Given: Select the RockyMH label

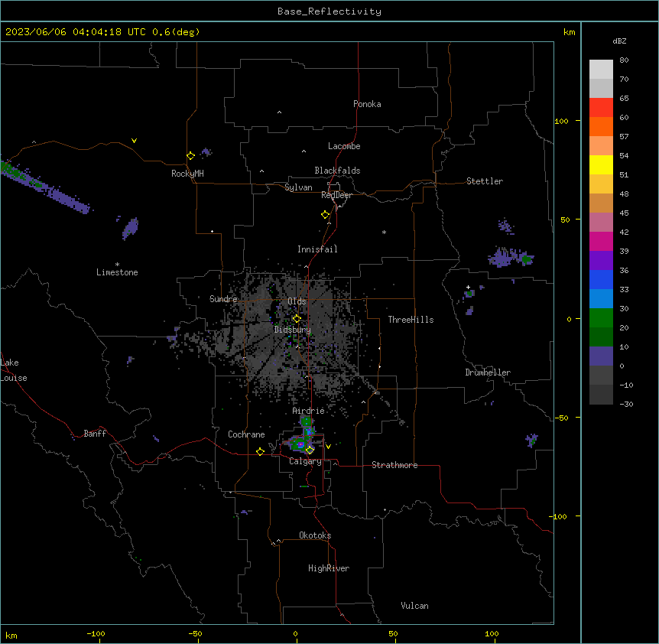Looking at the screenshot, I should pyautogui.click(x=187, y=174).
